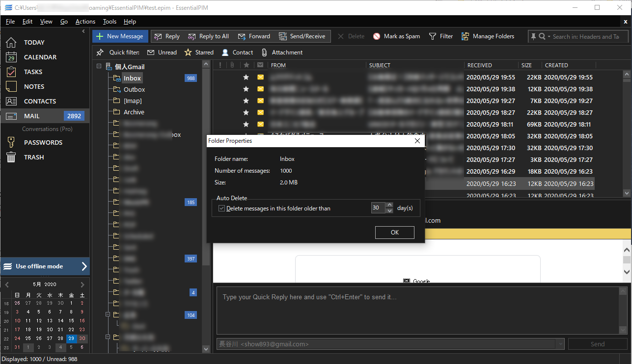Toggle the star on the 19:27 message
The height and width of the screenshot is (364, 632).
[x=246, y=101]
